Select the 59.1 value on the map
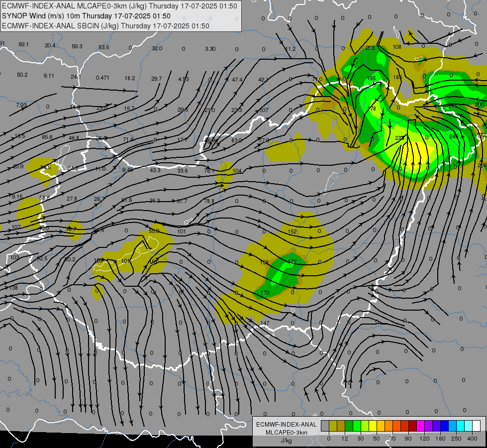487x448 pixels. [23, 44]
